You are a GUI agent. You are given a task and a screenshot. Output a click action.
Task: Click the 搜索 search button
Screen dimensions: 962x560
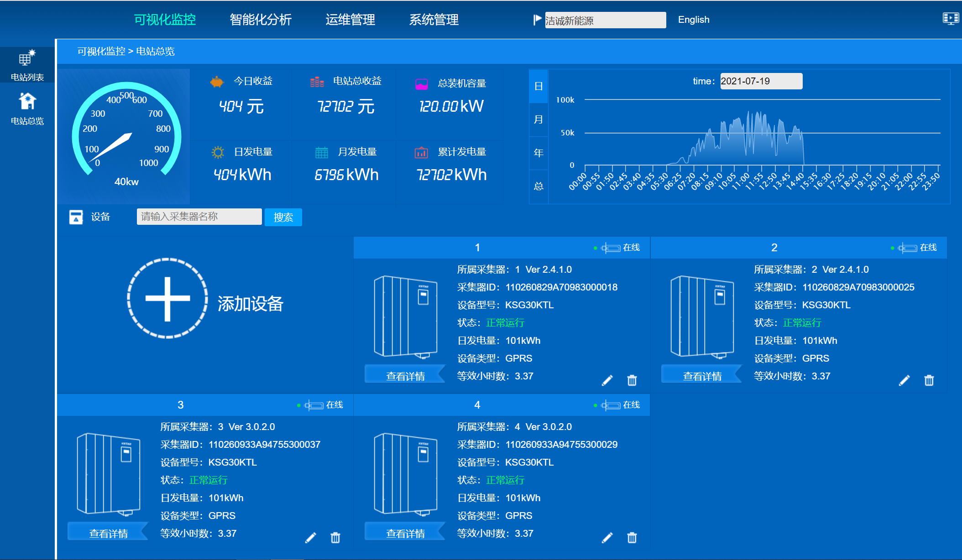tap(283, 217)
